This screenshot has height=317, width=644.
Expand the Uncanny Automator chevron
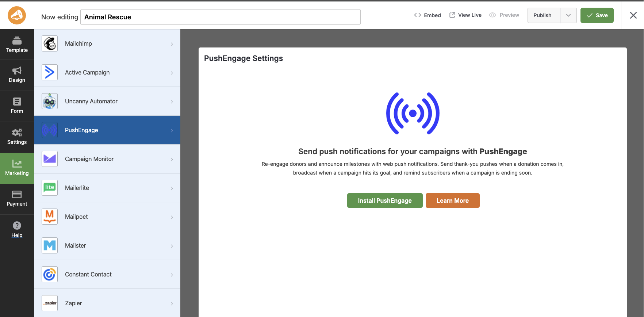pyautogui.click(x=172, y=102)
